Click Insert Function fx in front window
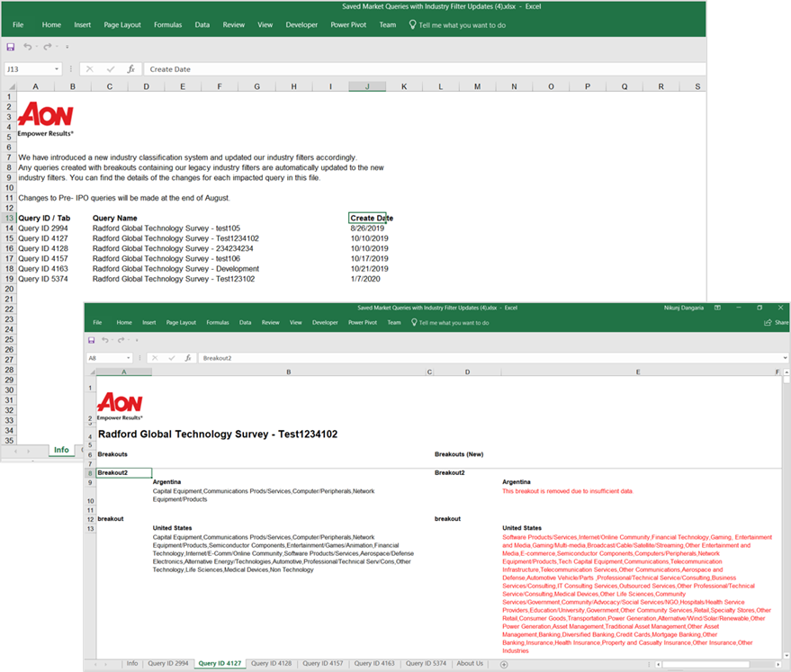Viewport: 791px width, 672px height. (x=188, y=358)
